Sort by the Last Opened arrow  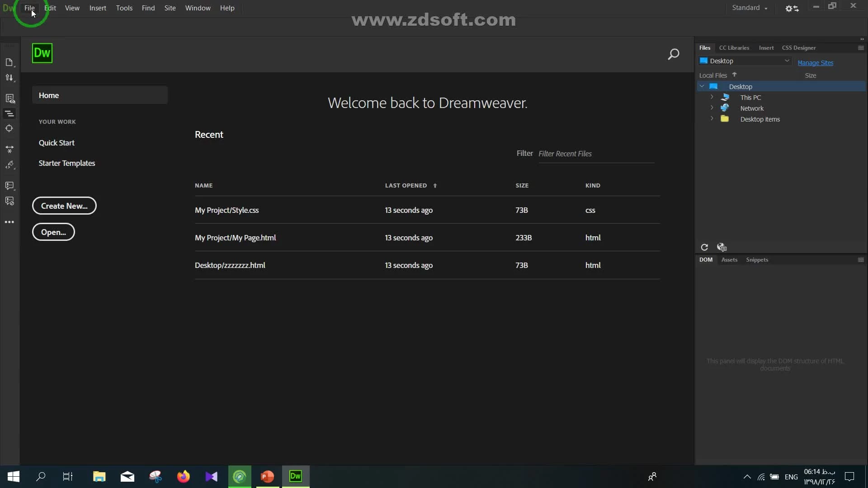(x=435, y=186)
